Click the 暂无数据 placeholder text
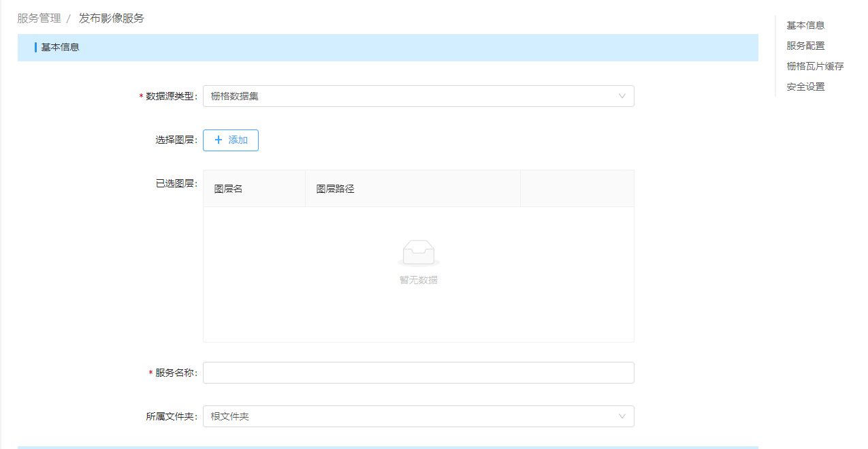The width and height of the screenshot is (868, 449). [x=418, y=280]
